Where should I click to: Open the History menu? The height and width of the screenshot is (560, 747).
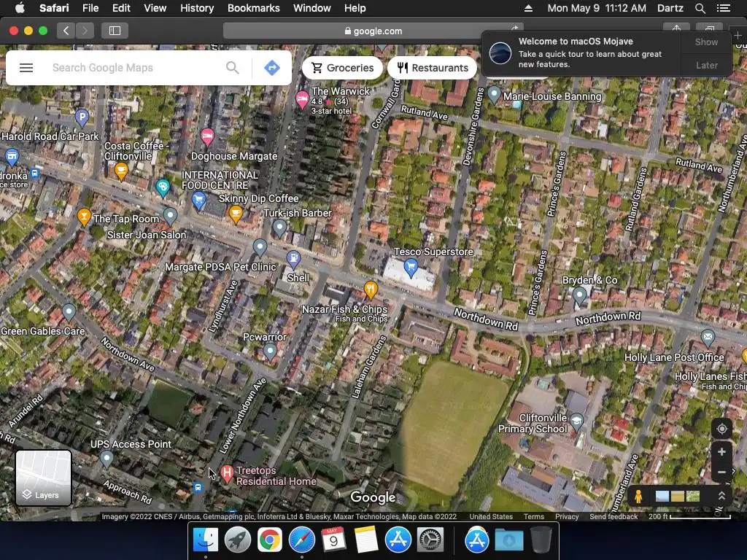tap(197, 8)
